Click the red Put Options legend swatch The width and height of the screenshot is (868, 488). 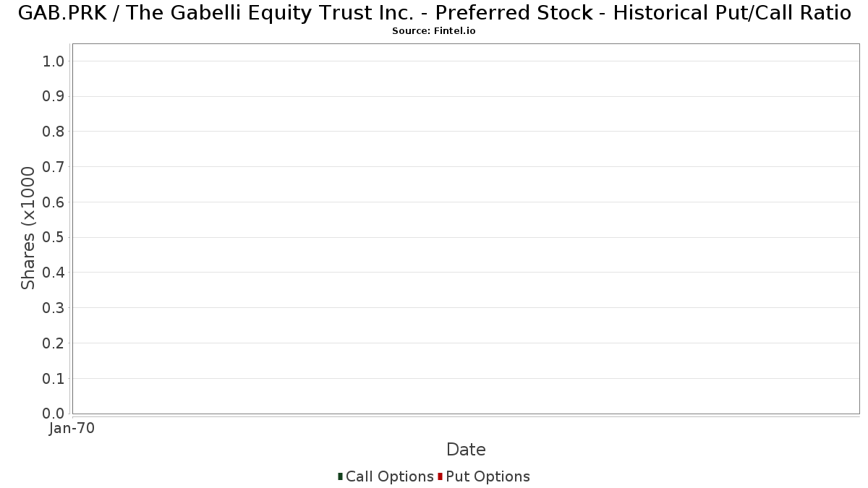440,476
